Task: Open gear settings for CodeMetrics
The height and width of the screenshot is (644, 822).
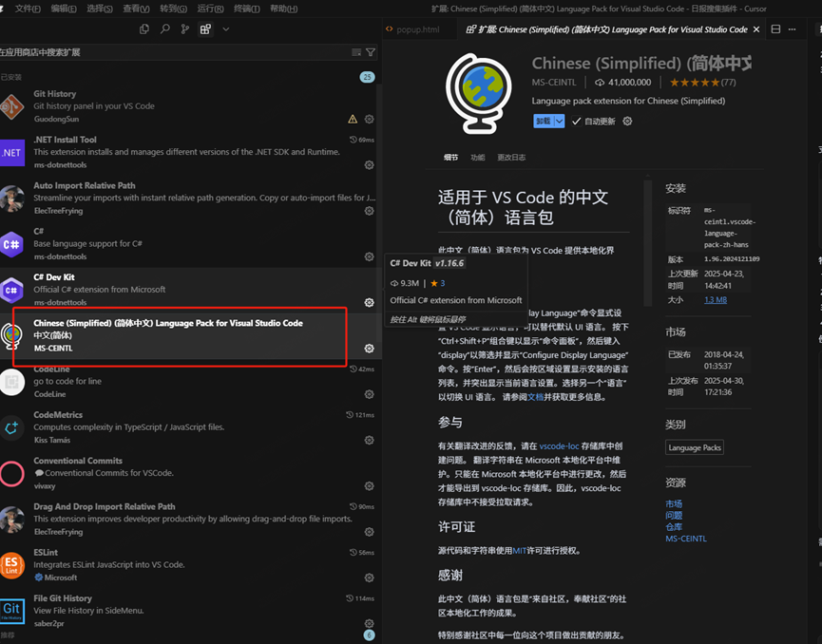Action: click(x=369, y=440)
